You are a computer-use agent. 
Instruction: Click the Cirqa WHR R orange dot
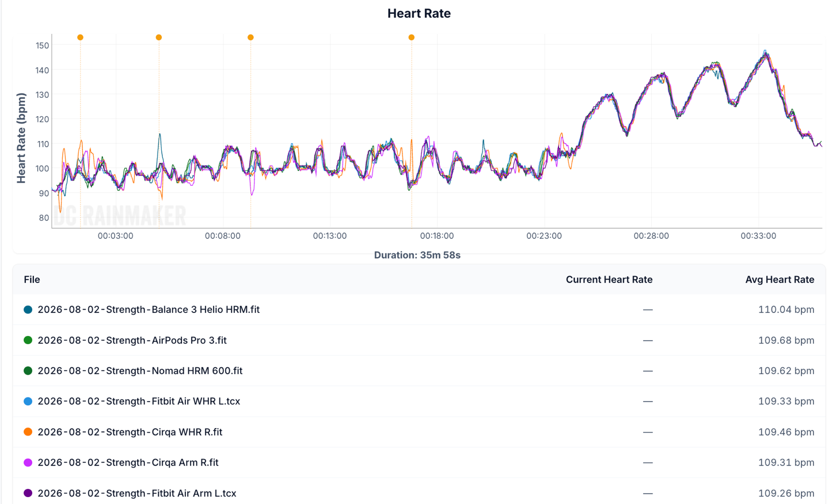pos(28,432)
